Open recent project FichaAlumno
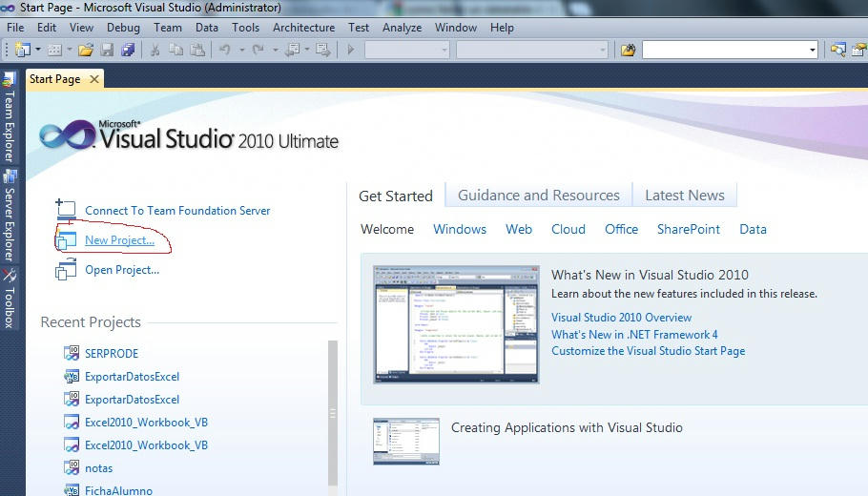 pyautogui.click(x=118, y=490)
